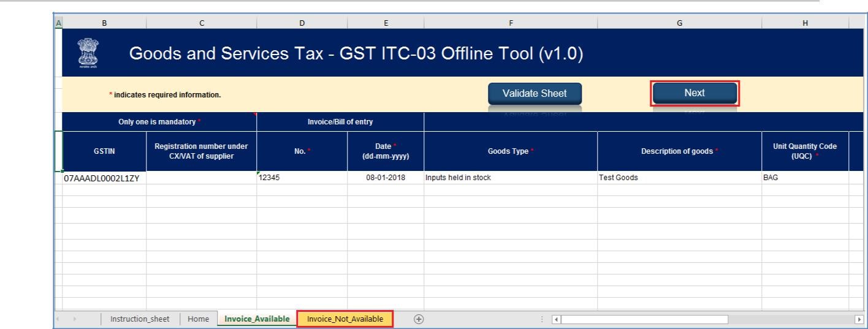Select invoice number cell 12345

(x=302, y=178)
